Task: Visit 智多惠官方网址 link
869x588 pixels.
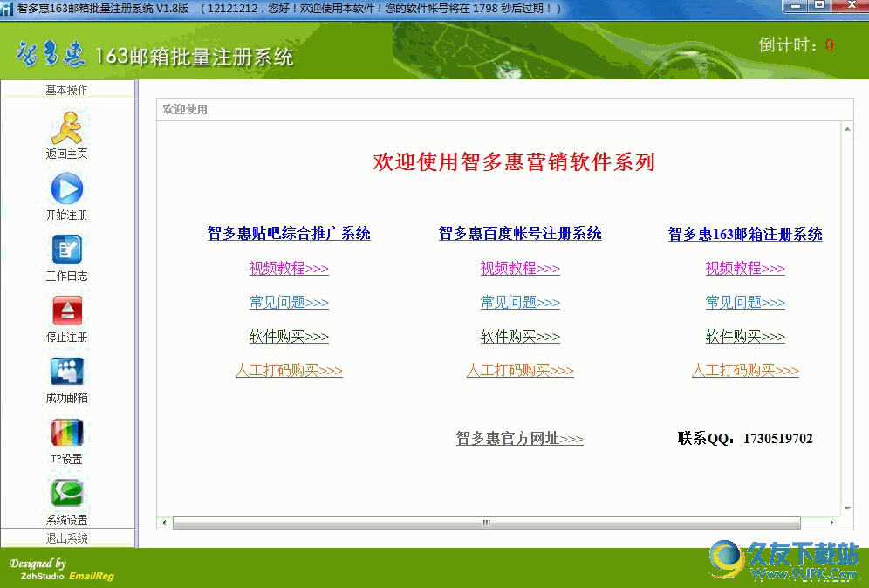Action: [520, 438]
